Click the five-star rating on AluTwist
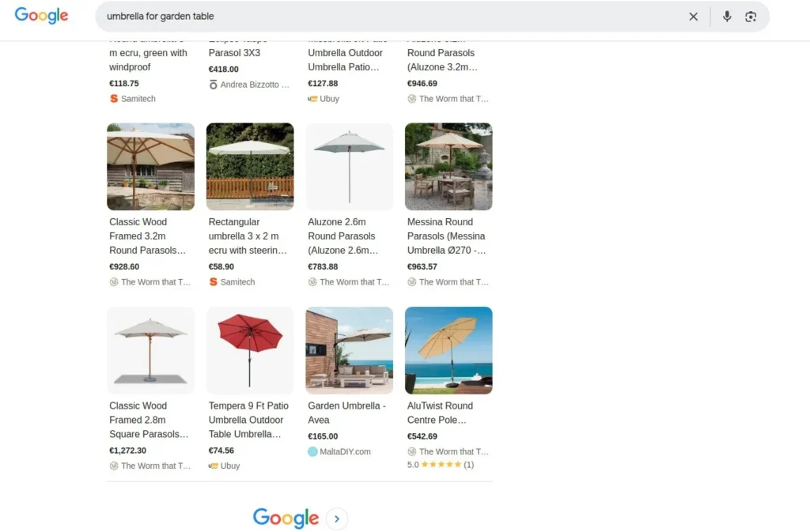The image size is (810, 532). (x=441, y=465)
